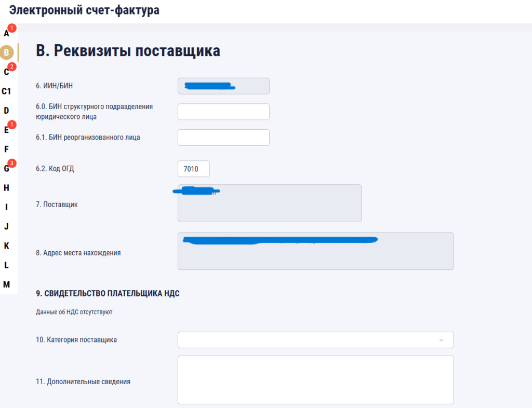Select the highlighted section B circle

coord(7,52)
